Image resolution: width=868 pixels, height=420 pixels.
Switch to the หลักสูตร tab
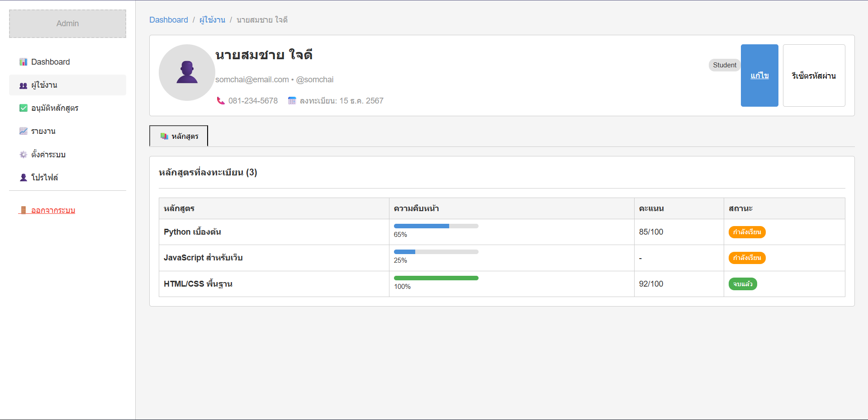tap(179, 136)
